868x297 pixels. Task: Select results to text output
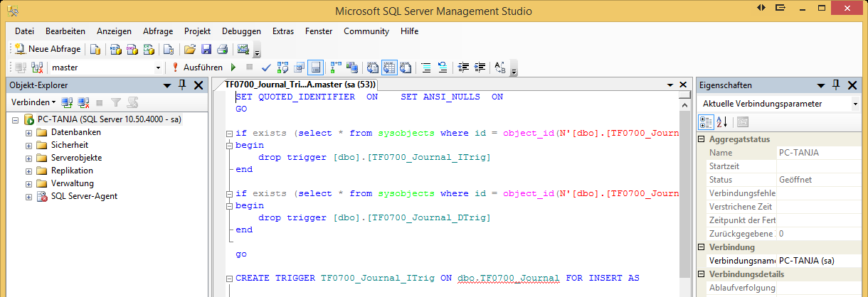pyautogui.click(x=372, y=67)
